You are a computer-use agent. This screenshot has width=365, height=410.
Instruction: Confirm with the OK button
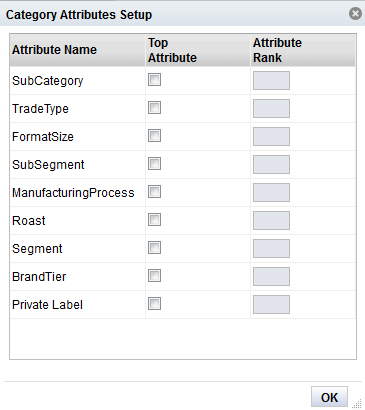click(329, 397)
